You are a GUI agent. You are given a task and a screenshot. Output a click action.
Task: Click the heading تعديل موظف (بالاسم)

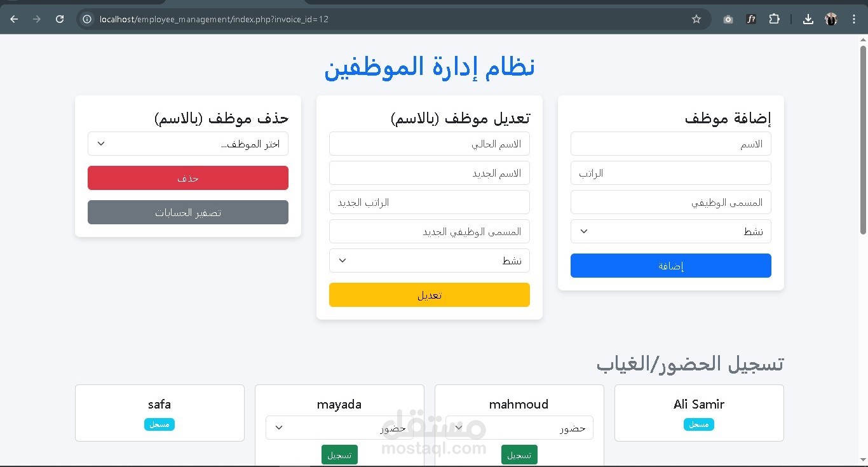tap(461, 118)
